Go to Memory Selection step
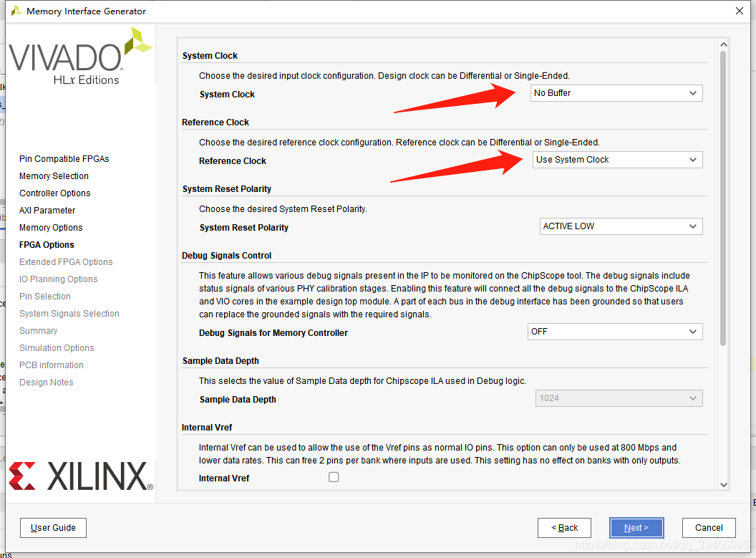 (x=54, y=176)
